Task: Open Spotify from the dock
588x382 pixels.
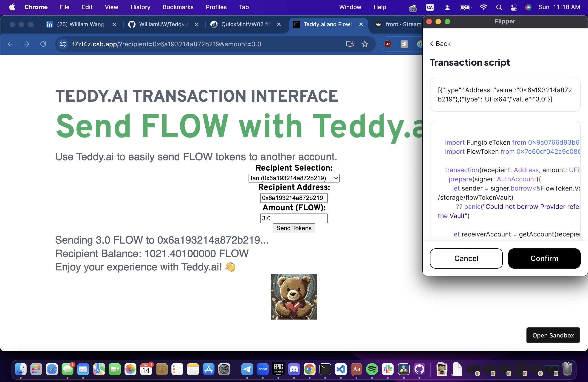Action: coord(372,369)
